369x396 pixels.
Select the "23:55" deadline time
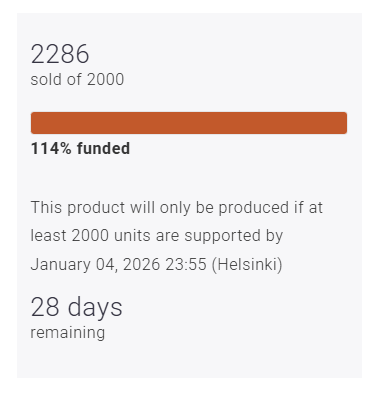pyautogui.click(x=186, y=265)
